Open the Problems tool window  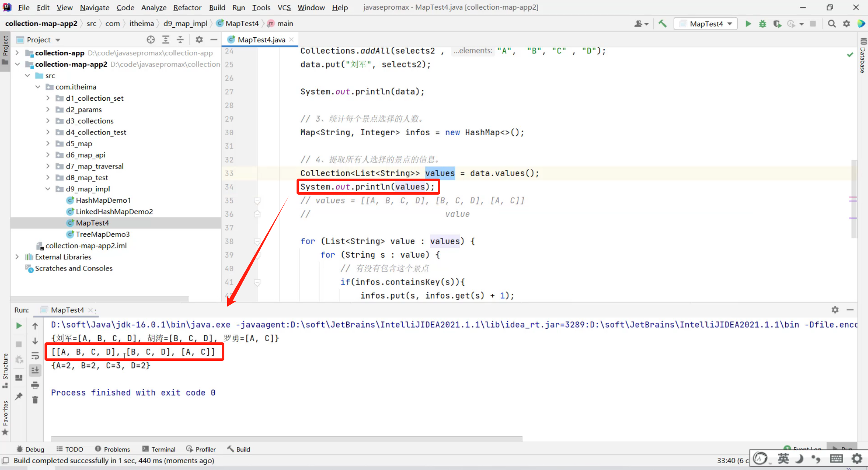[x=112, y=449]
